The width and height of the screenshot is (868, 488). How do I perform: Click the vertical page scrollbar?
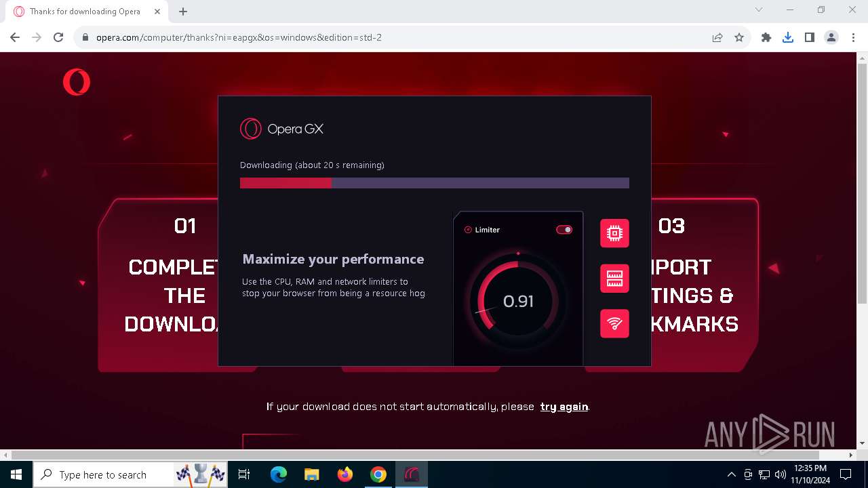point(862,182)
